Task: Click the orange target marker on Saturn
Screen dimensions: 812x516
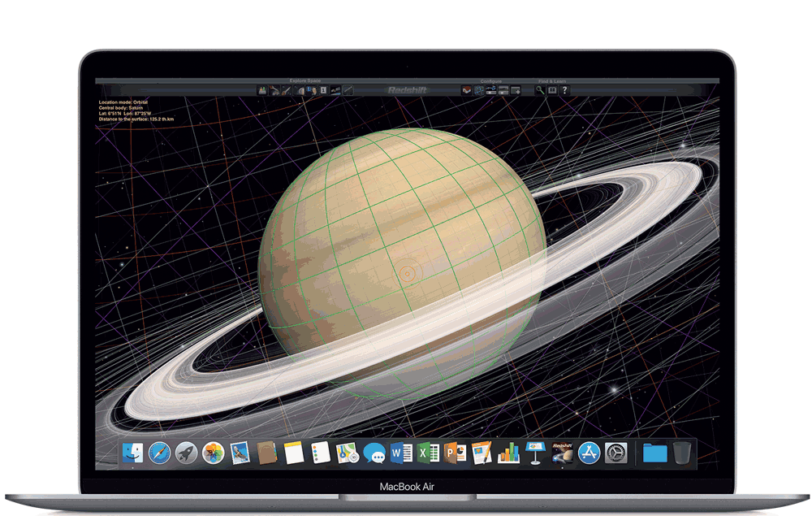Action: click(408, 273)
